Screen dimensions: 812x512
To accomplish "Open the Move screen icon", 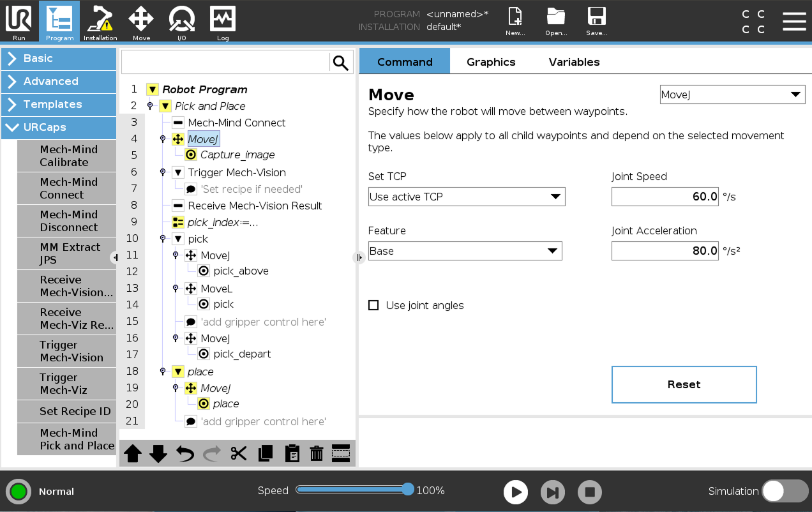I will coord(140,22).
